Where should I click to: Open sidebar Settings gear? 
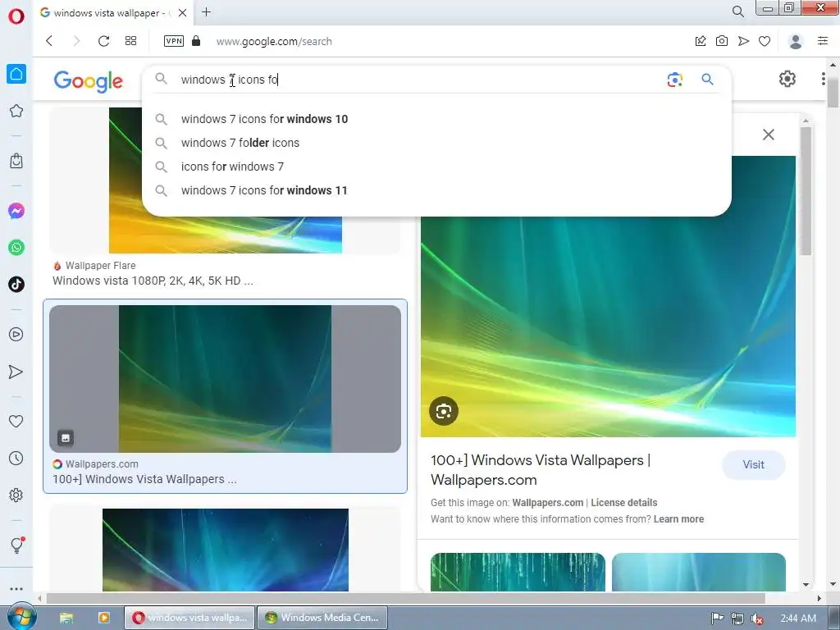tap(16, 495)
